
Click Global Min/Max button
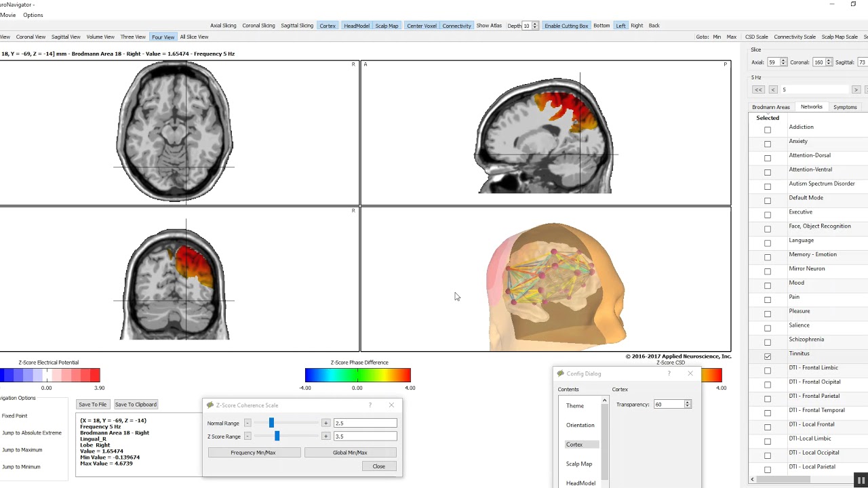(x=350, y=453)
